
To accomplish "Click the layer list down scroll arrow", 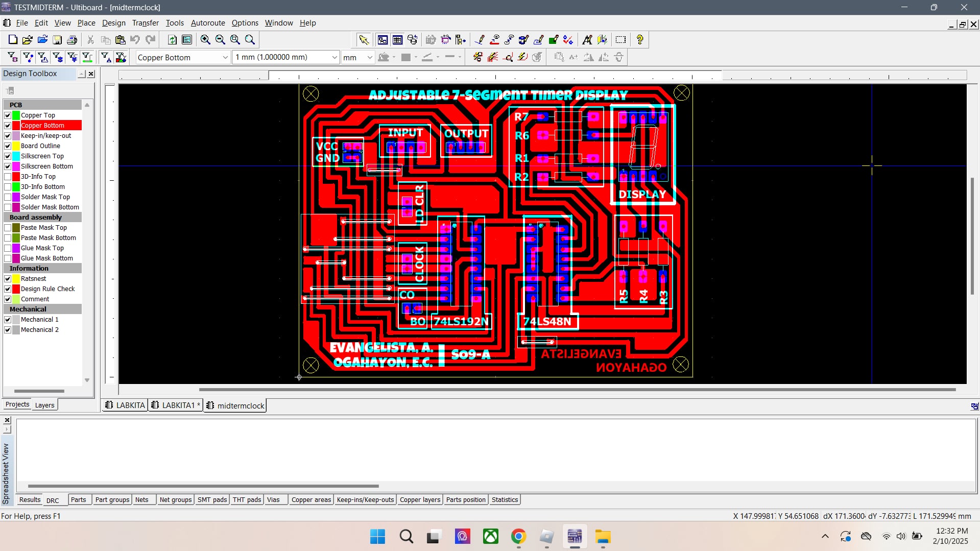I will [x=87, y=380].
